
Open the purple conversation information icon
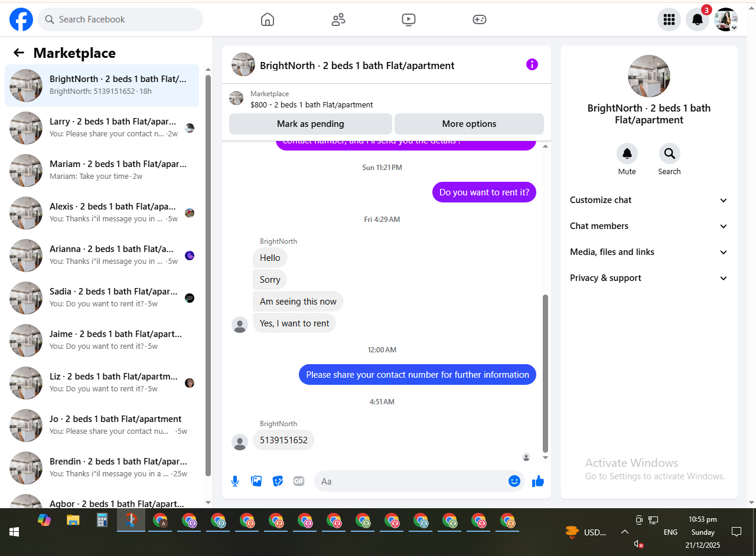pyautogui.click(x=532, y=64)
